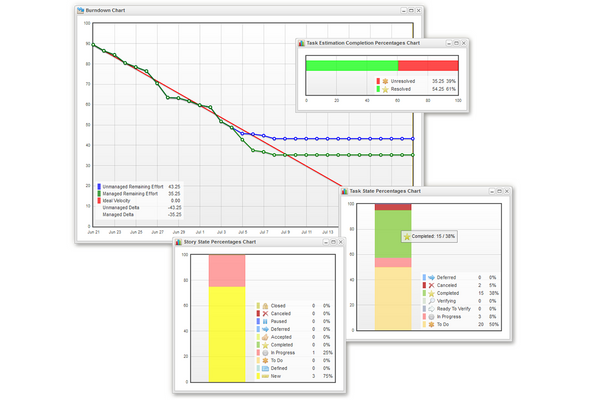The height and width of the screenshot is (400, 600).
Task: Click the Paused icon in Story State legend
Action: tap(265, 322)
